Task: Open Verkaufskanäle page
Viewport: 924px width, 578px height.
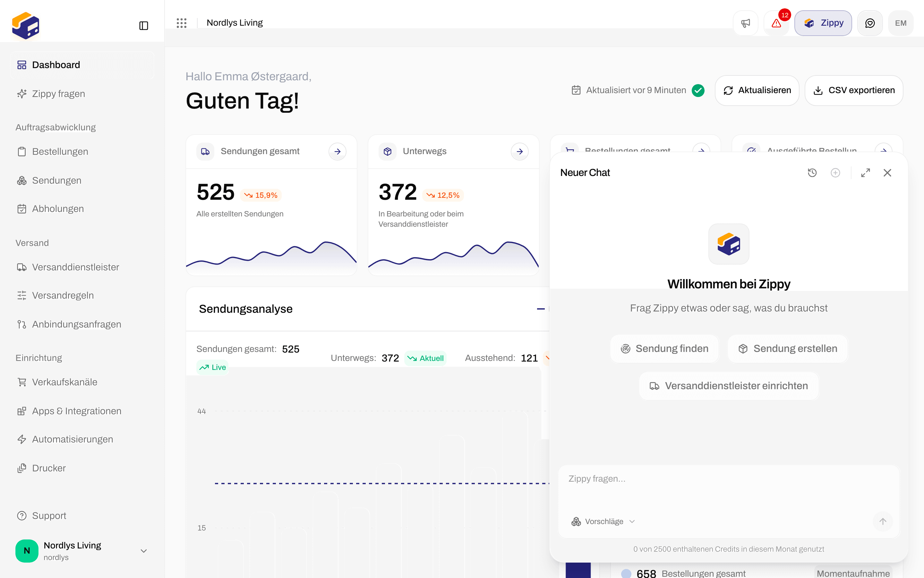Action: tap(82, 382)
